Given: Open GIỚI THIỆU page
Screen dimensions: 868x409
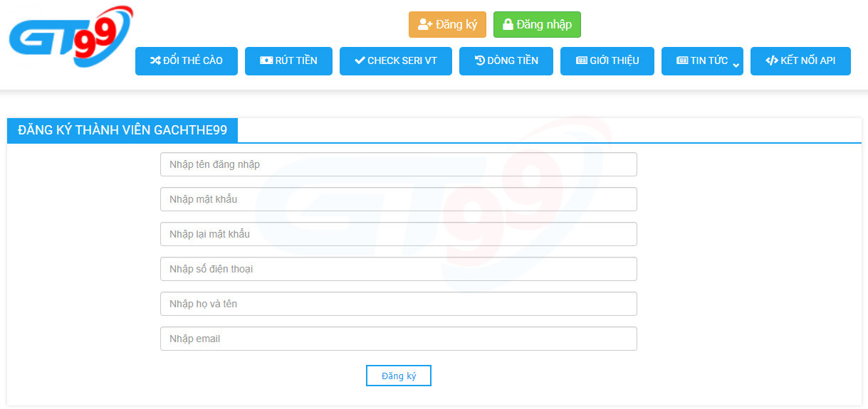Looking at the screenshot, I should [x=607, y=61].
